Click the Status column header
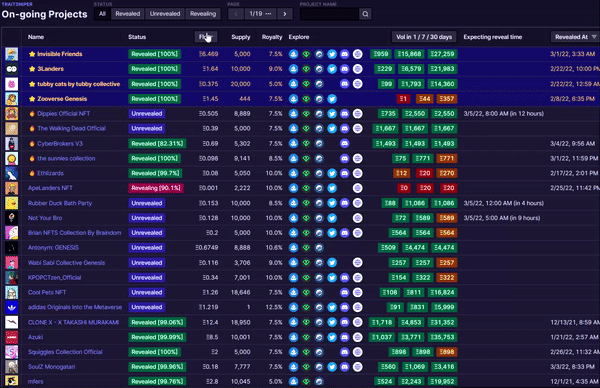This screenshot has height=388, width=600. click(x=137, y=37)
